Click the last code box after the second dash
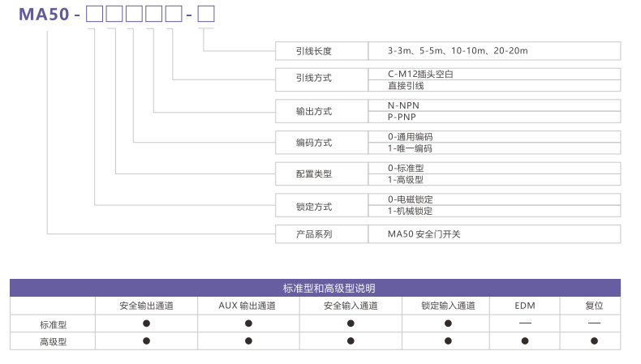Screen dimensions: 641x364 coord(206,15)
